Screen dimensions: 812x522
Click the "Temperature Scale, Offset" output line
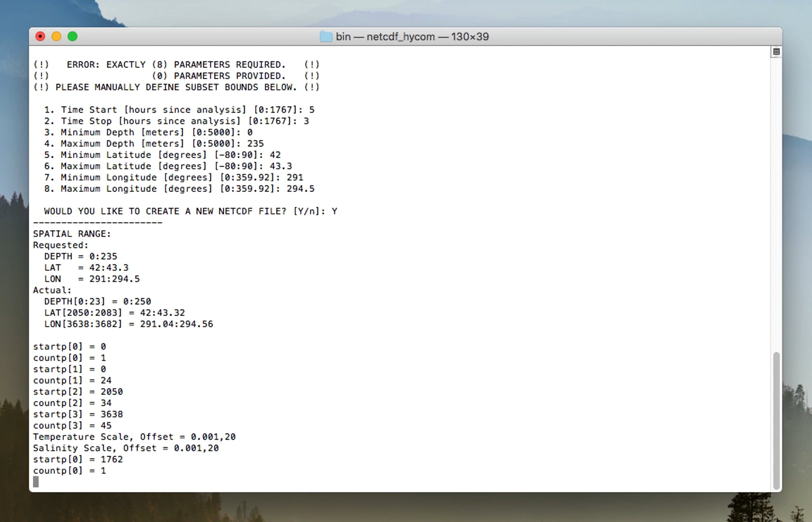134,437
